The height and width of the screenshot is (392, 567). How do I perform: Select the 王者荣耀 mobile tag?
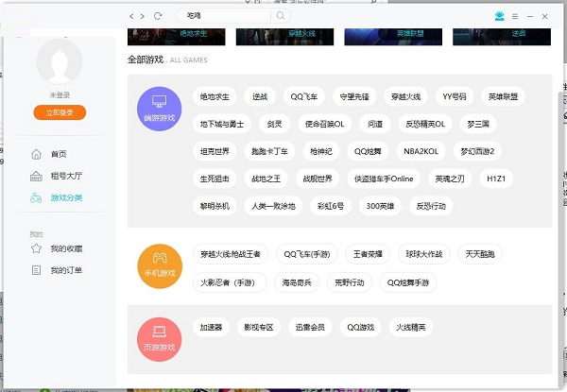pyautogui.click(x=368, y=254)
